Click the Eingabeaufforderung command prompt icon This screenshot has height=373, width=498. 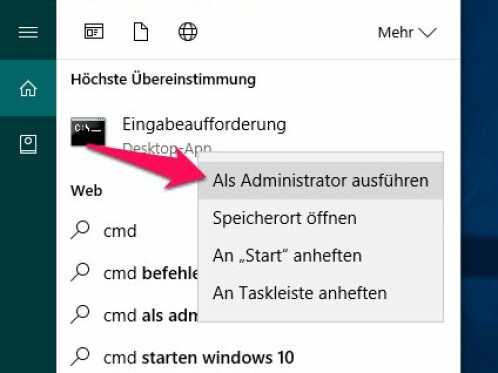(88, 132)
